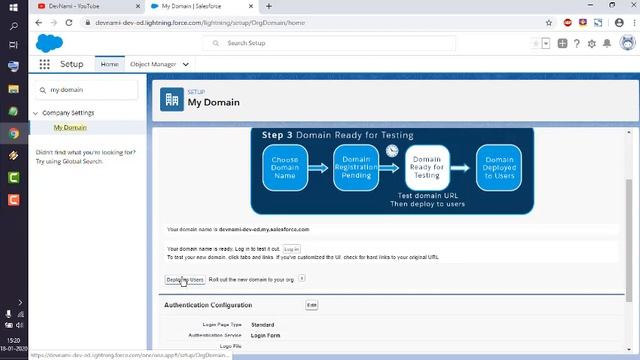Click the browser address bar URL
The image size is (640, 360).
coord(200,23)
